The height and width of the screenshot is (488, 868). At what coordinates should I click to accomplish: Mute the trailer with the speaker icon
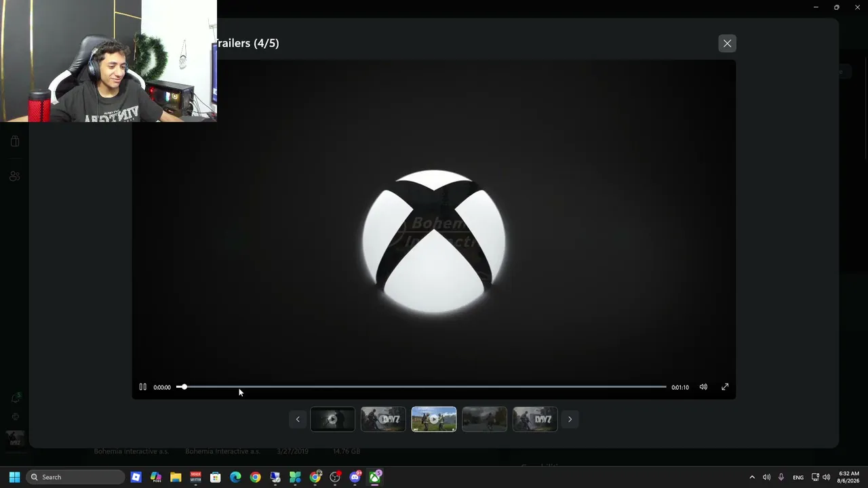[x=703, y=387]
